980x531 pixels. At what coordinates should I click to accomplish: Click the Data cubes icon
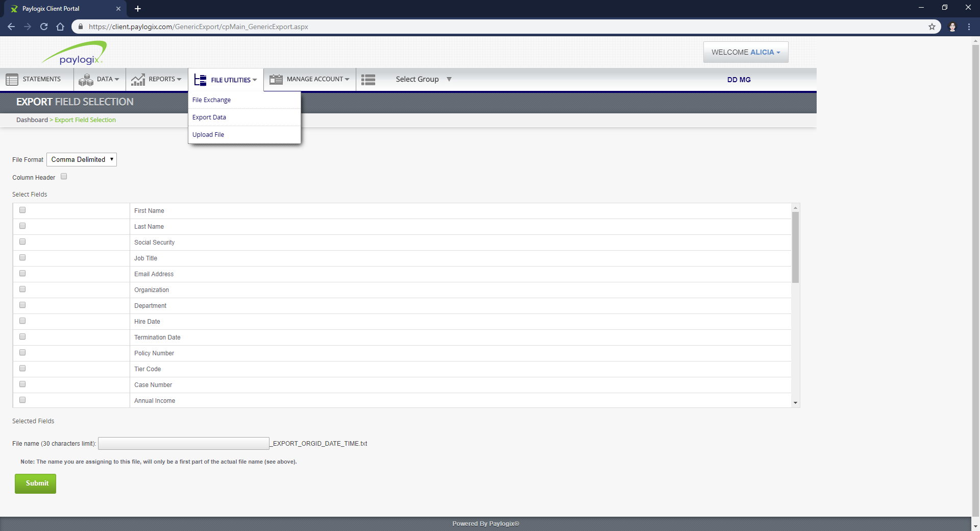pyautogui.click(x=86, y=79)
